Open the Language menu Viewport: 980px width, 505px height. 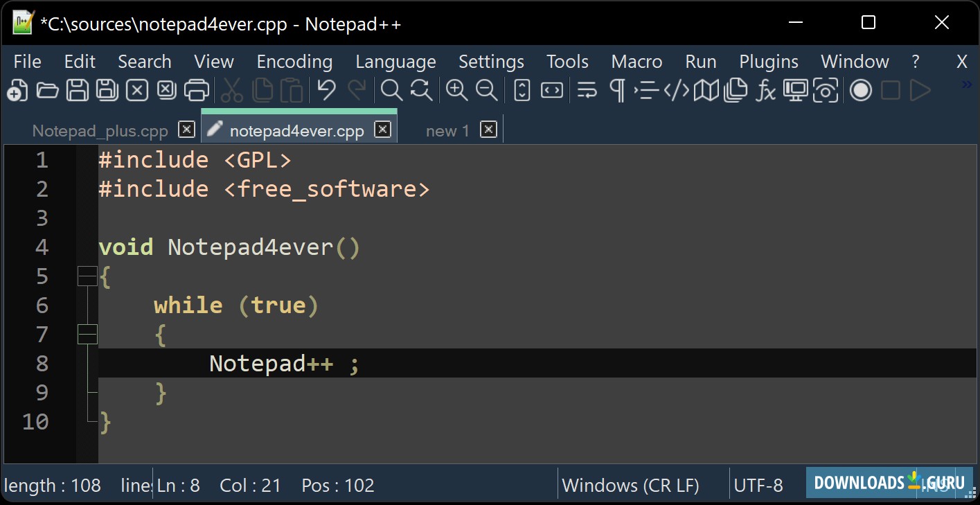tap(395, 62)
